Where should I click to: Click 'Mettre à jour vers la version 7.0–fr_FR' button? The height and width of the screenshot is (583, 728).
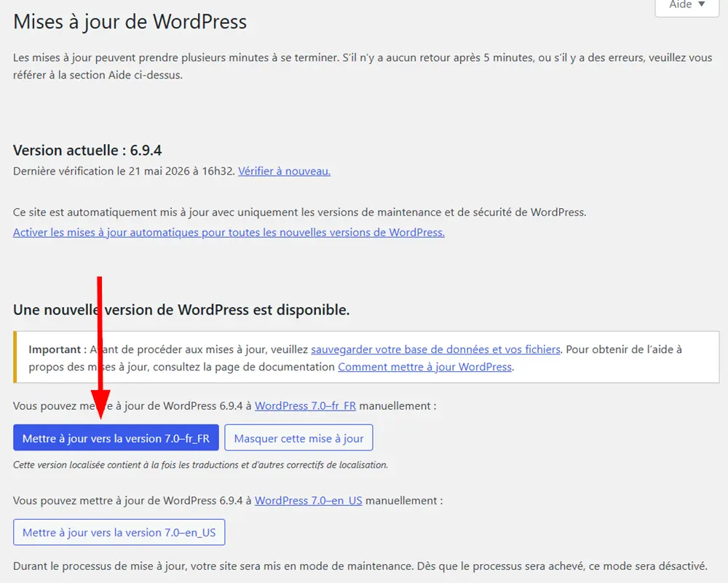click(x=116, y=437)
